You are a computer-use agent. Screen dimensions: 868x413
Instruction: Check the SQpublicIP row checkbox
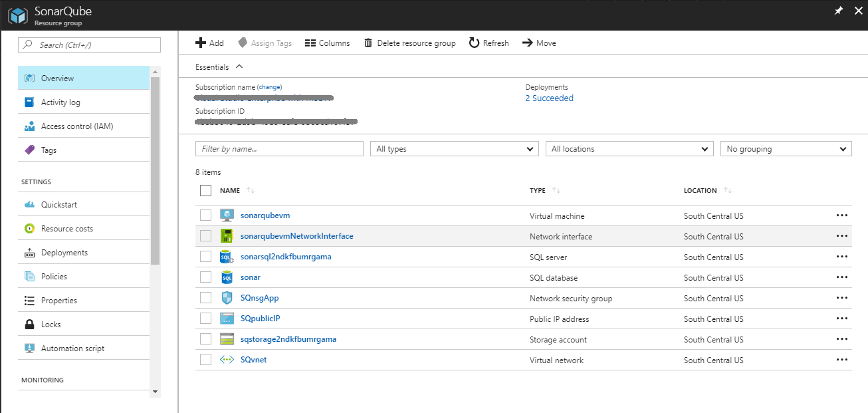pos(205,319)
